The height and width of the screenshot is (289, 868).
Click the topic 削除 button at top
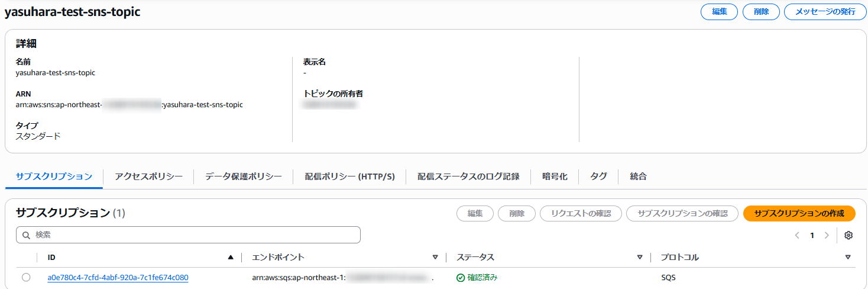[x=761, y=12]
